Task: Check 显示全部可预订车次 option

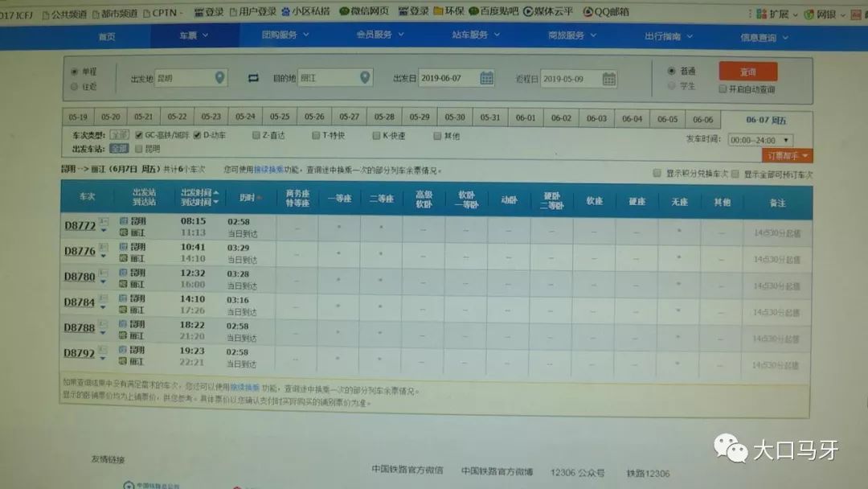Action: (x=735, y=174)
